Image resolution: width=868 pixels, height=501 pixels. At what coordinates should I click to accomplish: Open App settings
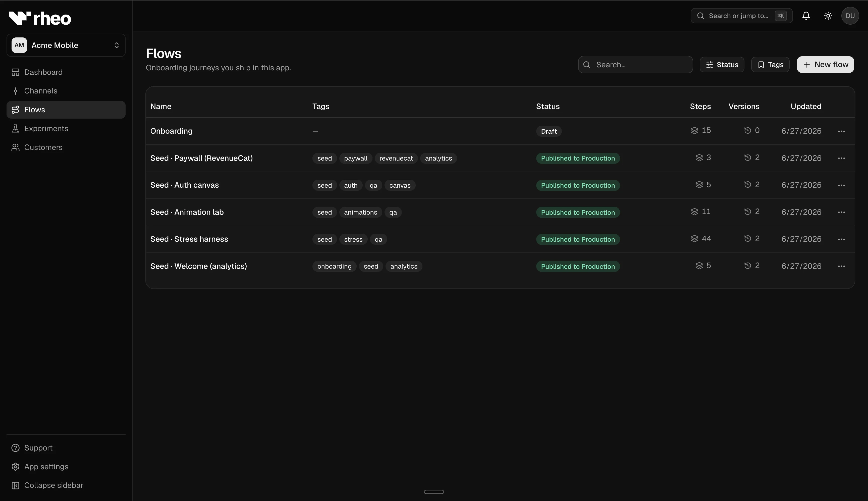click(x=66, y=467)
